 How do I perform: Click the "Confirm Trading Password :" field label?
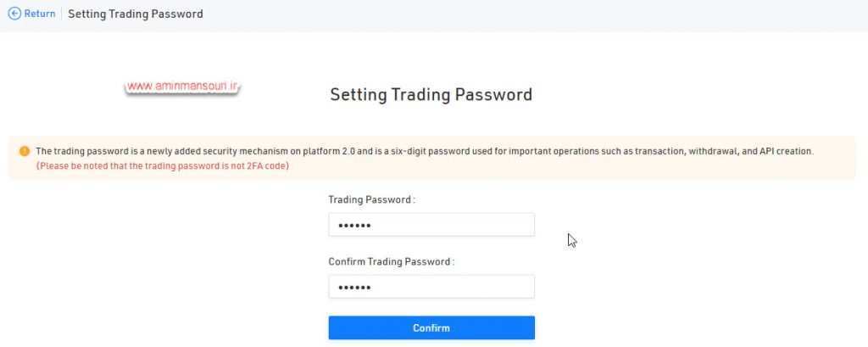point(392,261)
